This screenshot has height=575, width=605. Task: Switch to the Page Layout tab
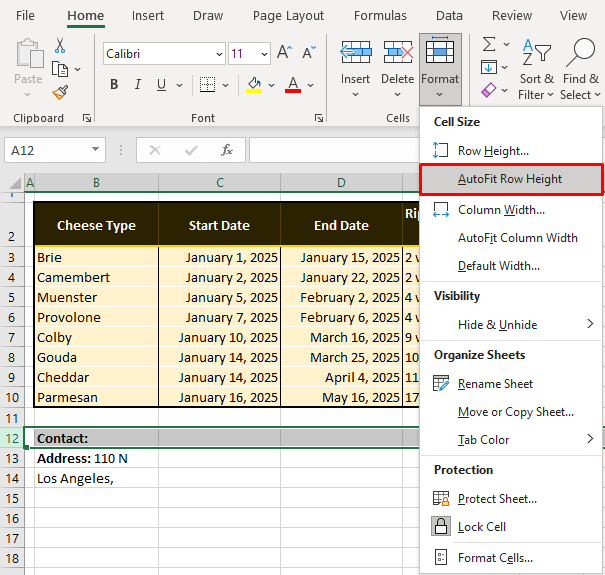288,16
